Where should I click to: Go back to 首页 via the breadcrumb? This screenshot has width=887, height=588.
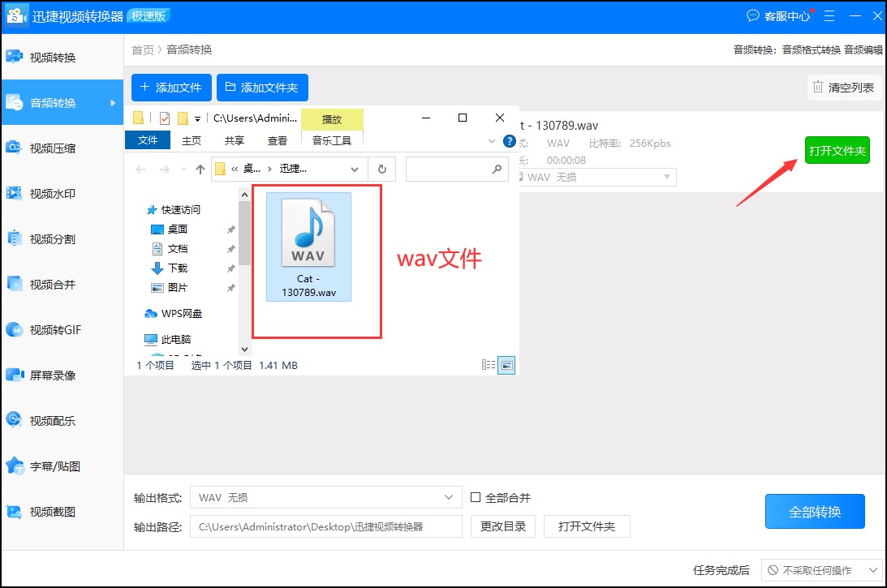(143, 49)
